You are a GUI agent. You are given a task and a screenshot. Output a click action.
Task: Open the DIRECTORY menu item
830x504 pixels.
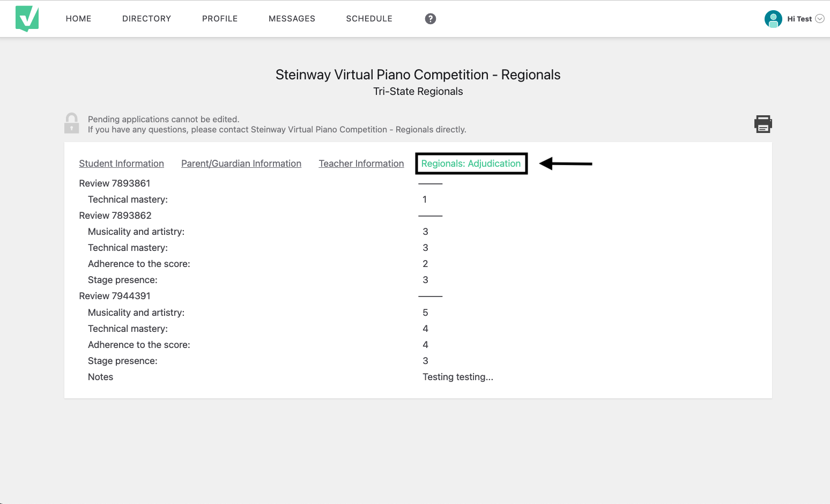click(x=147, y=19)
